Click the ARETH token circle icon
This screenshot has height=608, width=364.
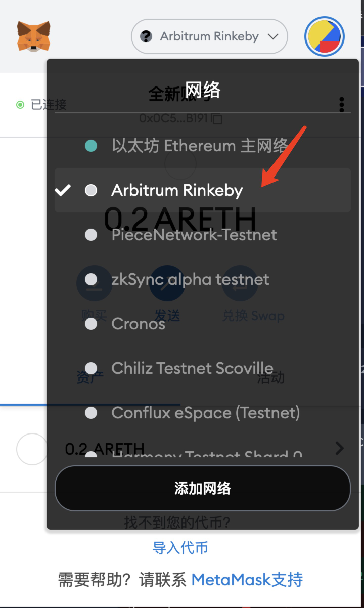pyautogui.click(x=32, y=449)
